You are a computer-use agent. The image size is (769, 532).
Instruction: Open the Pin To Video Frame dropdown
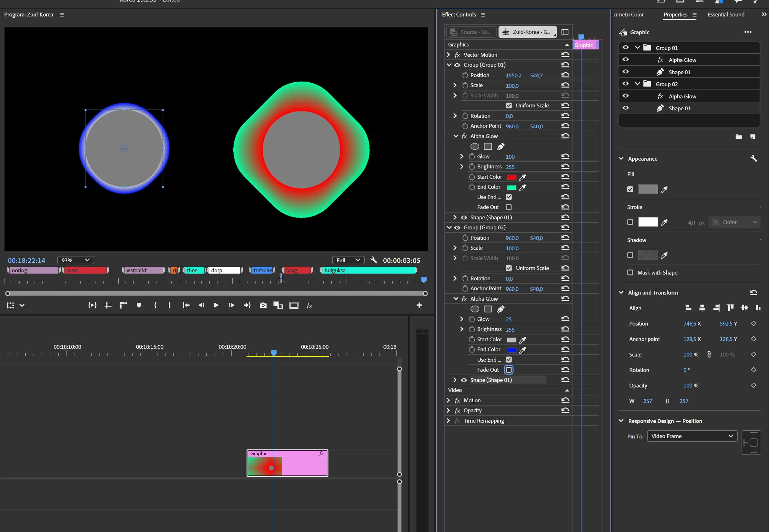(x=692, y=436)
